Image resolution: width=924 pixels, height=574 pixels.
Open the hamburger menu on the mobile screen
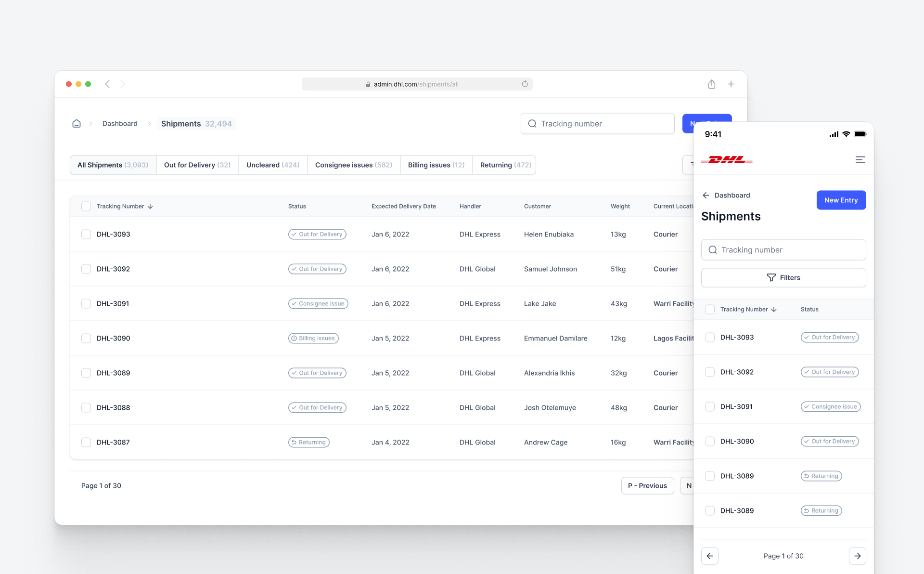[860, 160]
